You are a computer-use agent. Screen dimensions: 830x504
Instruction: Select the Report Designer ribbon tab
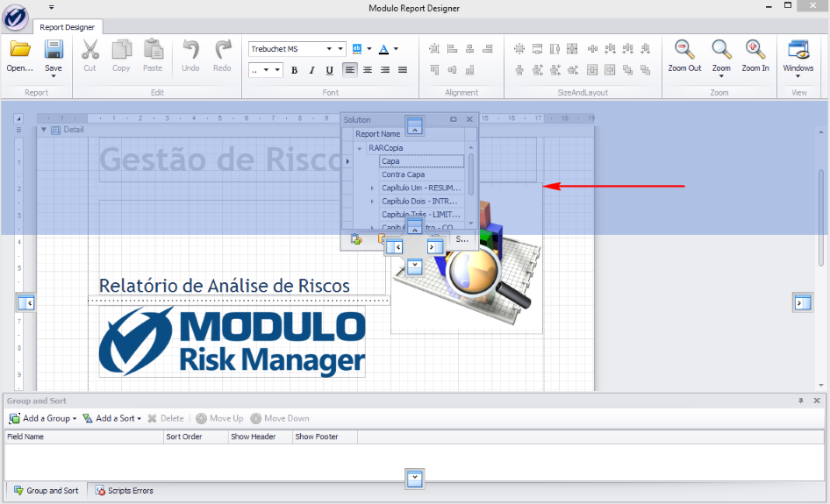click(68, 27)
